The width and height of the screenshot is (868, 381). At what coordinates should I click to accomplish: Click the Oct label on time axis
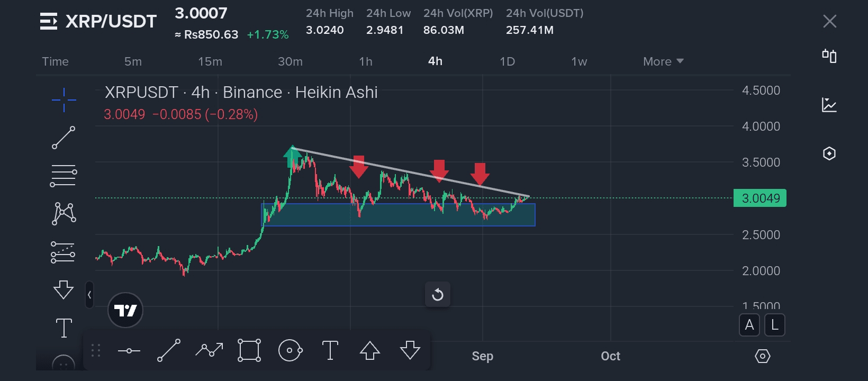click(611, 356)
